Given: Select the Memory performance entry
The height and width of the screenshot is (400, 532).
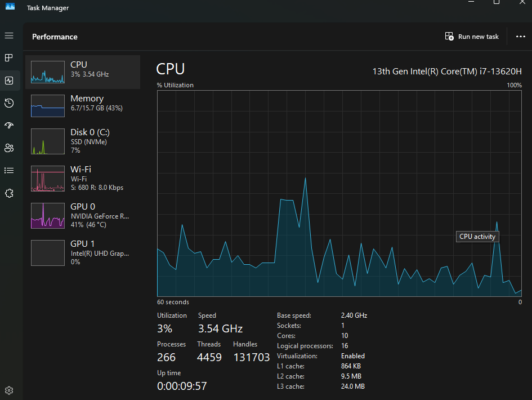Looking at the screenshot, I should (83, 105).
